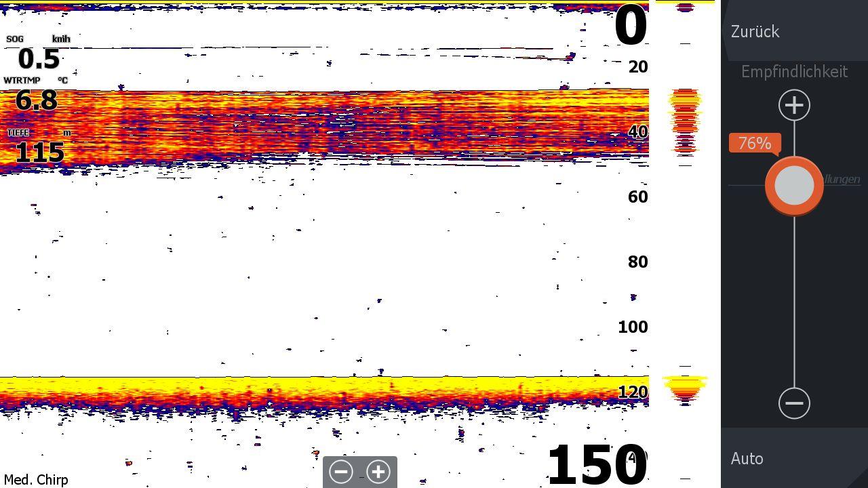Image resolution: width=868 pixels, height=488 pixels.
Task: Tap the Med. Chirp frequency label
Action: [36, 480]
